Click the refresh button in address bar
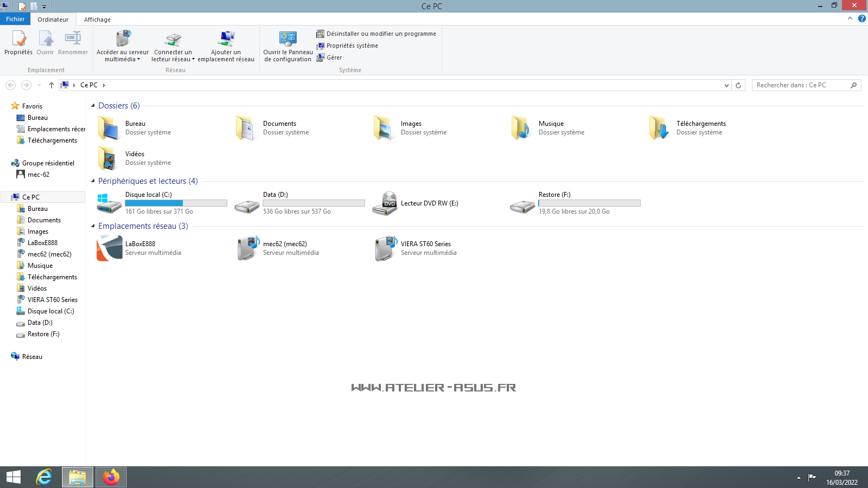Screen dimensions: 868x488 point(738,85)
